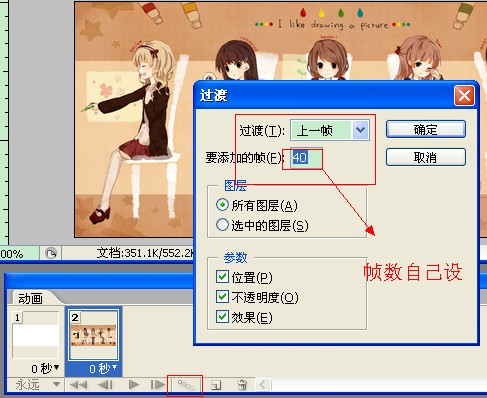Select 选中的图层(S) radio option
The image size is (487, 398).
click(222, 225)
